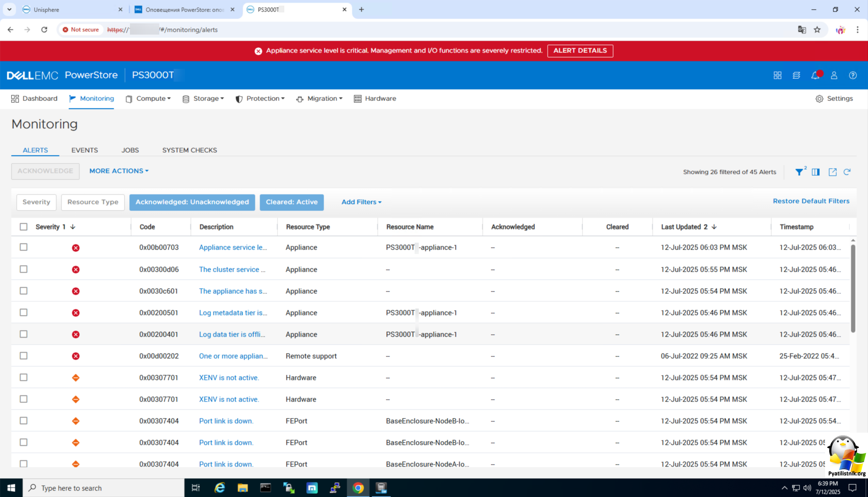The width and height of the screenshot is (868, 497).
Task: Click the alerts table vertical scrollbar
Action: pyautogui.click(x=853, y=289)
